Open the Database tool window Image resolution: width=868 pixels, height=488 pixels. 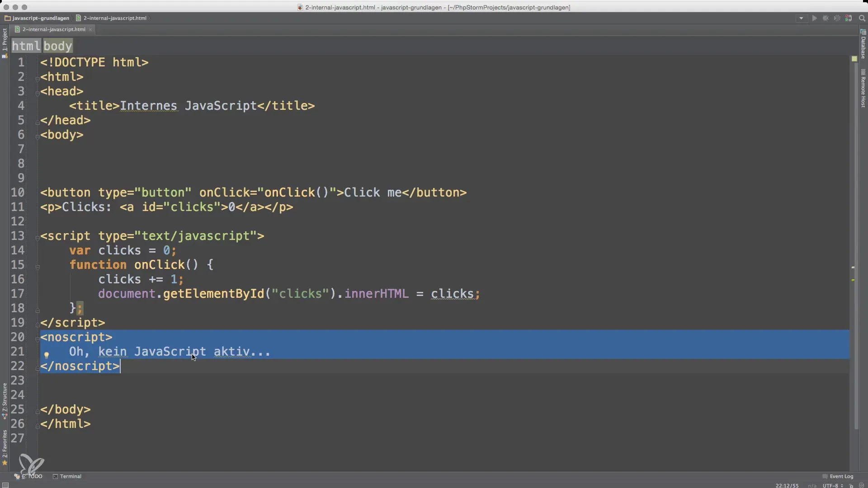863,44
